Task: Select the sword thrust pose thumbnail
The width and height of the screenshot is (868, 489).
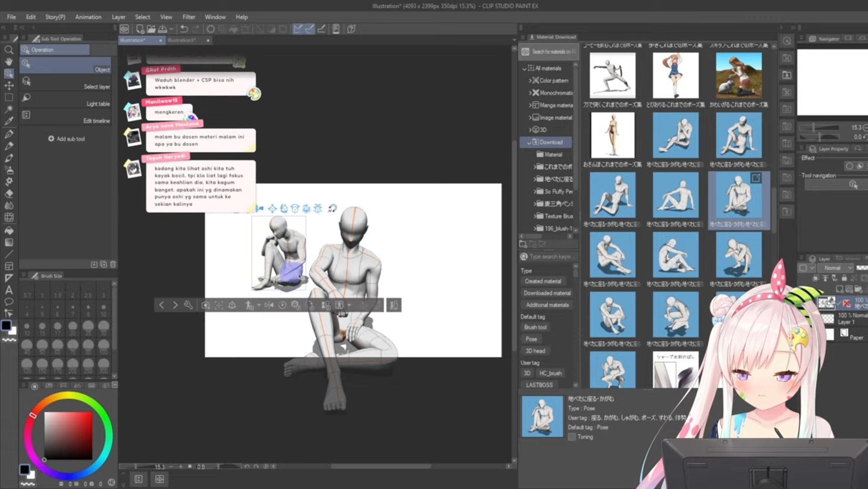Action: point(612,75)
